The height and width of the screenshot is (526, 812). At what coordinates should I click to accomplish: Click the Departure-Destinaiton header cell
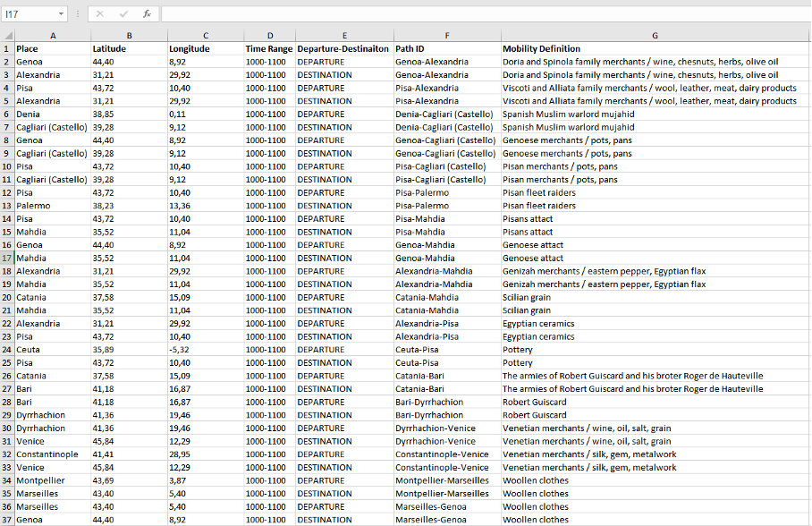[344, 48]
